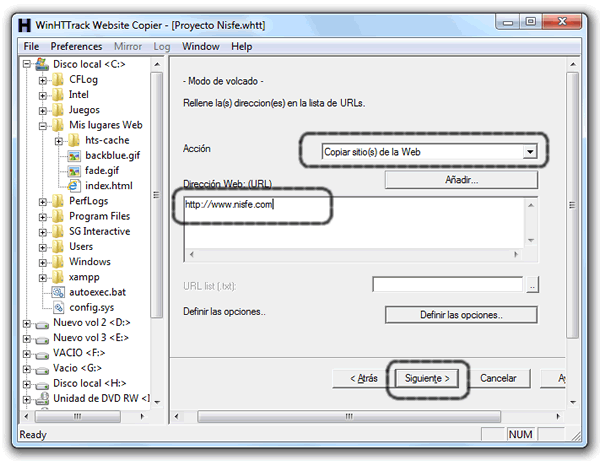Screen dimensions: 600x461
Task: Open the Mirror menu
Action: tap(128, 46)
